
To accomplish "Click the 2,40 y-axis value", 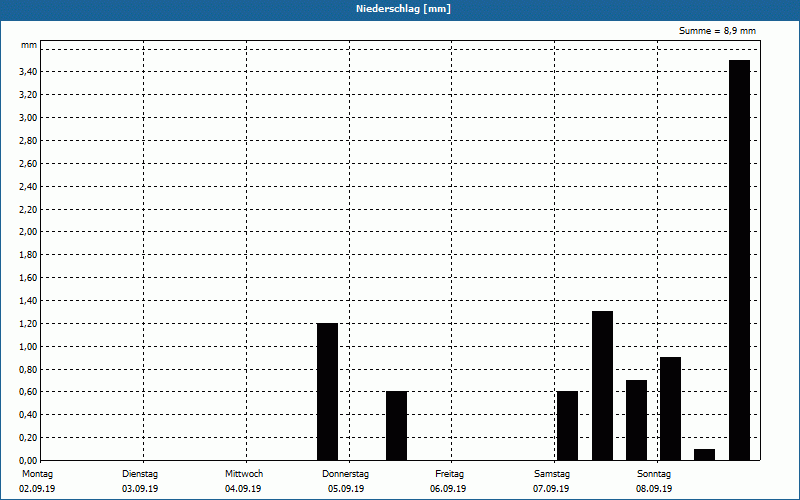I will [28, 186].
